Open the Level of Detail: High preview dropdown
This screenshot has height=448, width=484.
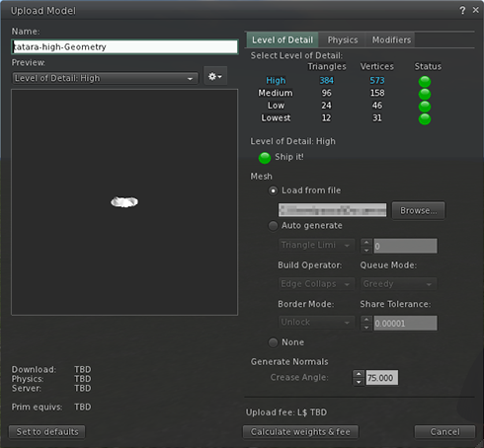pos(105,78)
